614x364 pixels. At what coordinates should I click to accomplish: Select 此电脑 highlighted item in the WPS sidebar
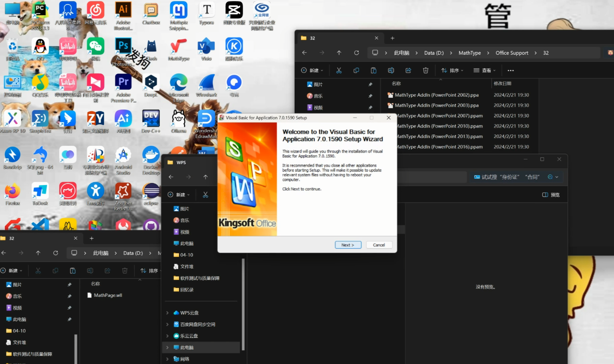click(x=201, y=347)
